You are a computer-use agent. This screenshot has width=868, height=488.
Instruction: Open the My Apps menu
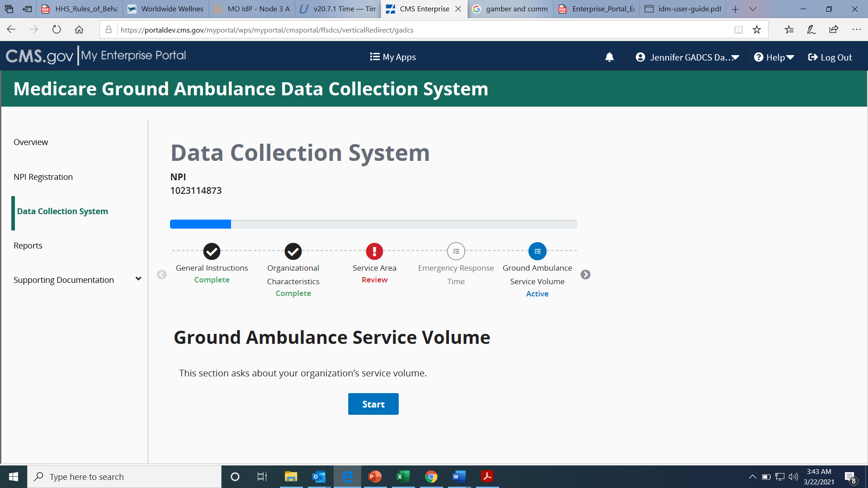pos(392,57)
